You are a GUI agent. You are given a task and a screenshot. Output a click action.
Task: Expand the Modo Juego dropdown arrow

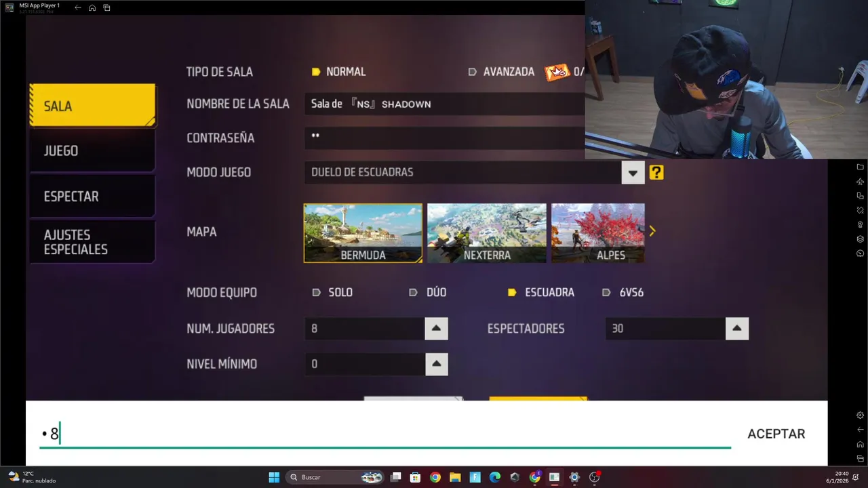(633, 172)
